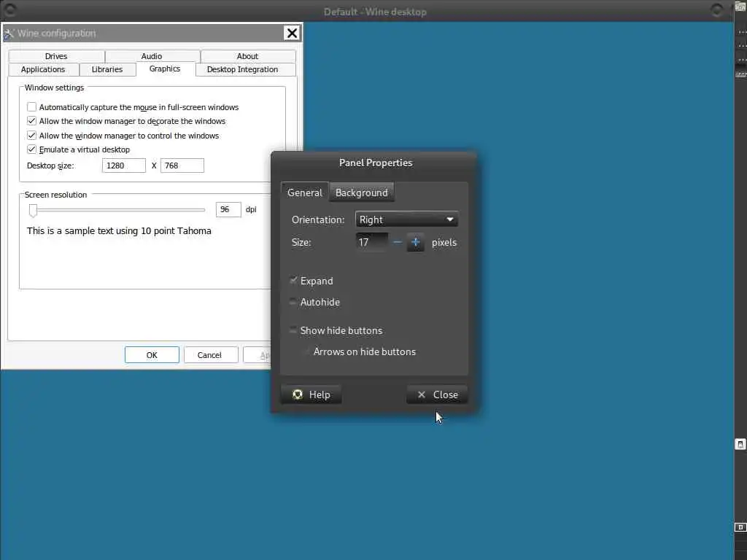747x560 pixels.
Task: Switch to the Libraries tab
Action: pyautogui.click(x=107, y=69)
